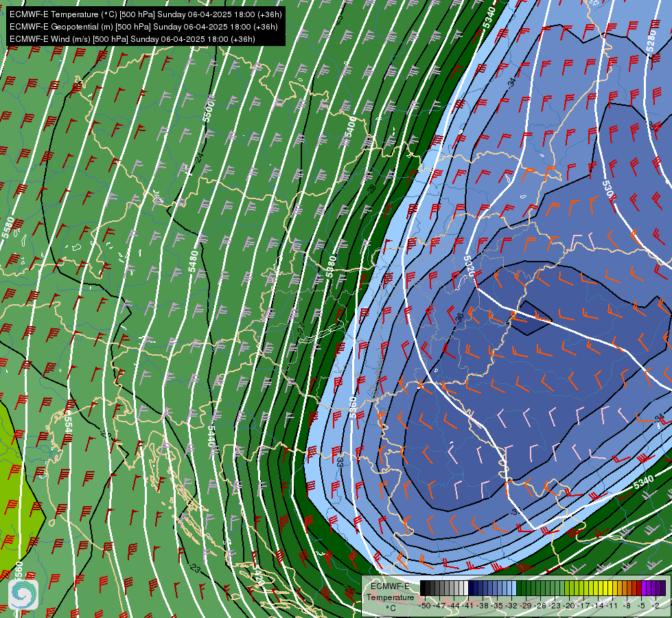Click the temperature legend color bar
The width and height of the screenshot is (672, 618).
[542, 588]
